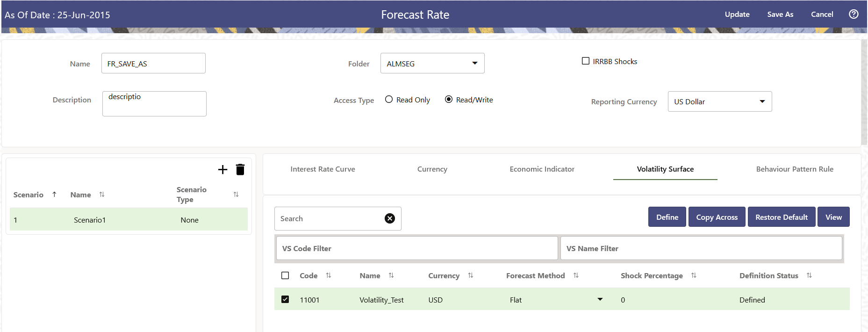Click the View button

click(833, 217)
